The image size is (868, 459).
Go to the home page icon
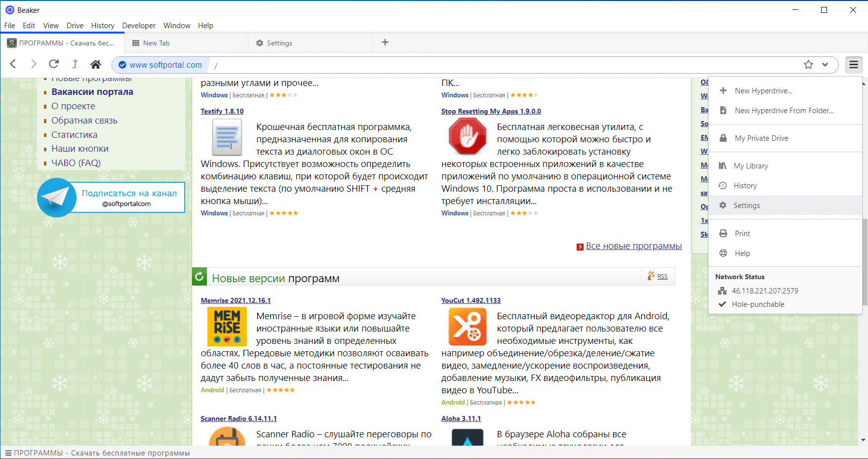(96, 64)
